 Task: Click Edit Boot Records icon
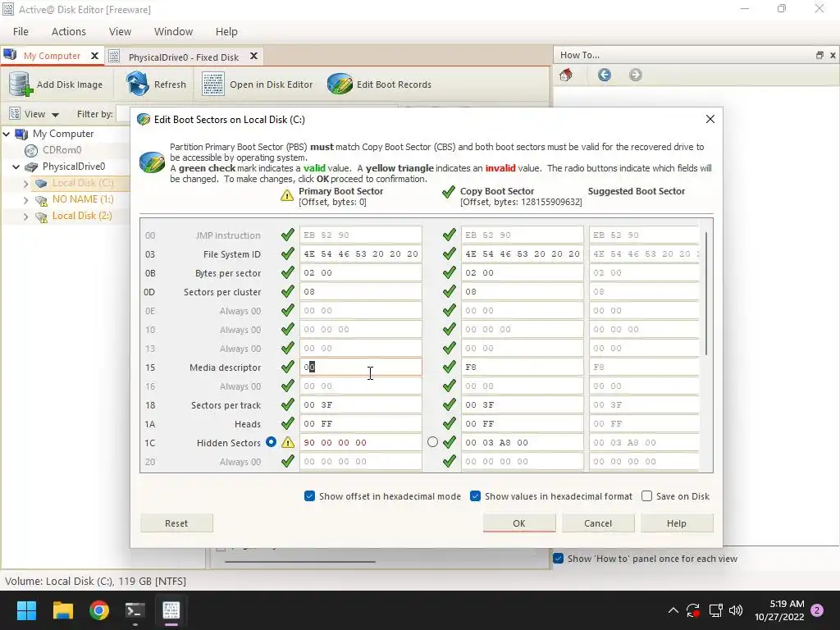pyautogui.click(x=340, y=84)
